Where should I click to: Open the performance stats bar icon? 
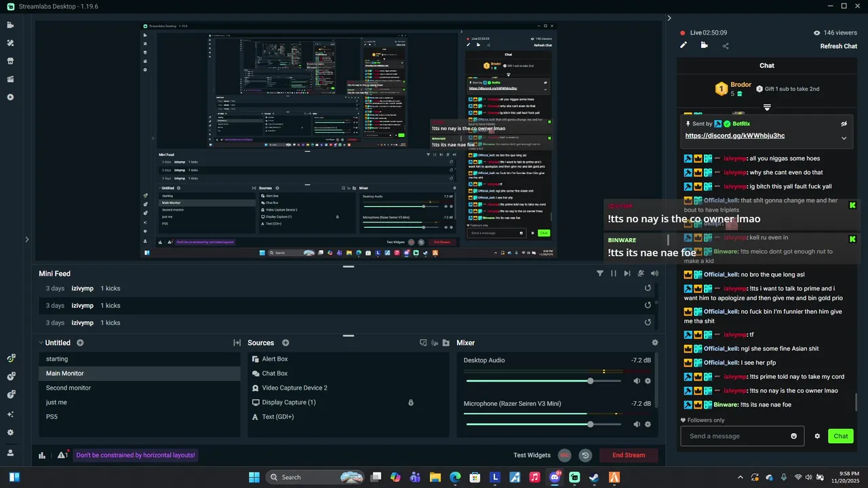click(x=42, y=455)
